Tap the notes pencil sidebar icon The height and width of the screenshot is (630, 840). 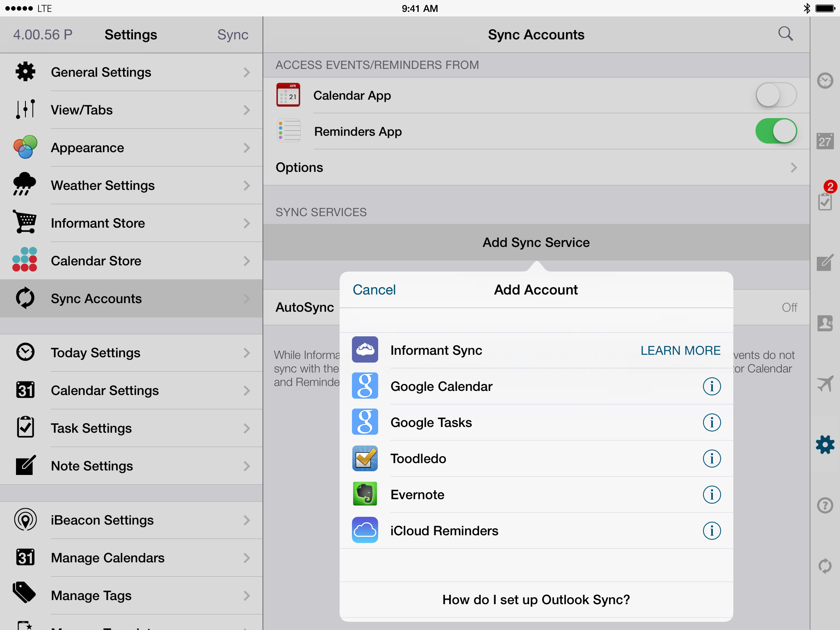pos(824,262)
